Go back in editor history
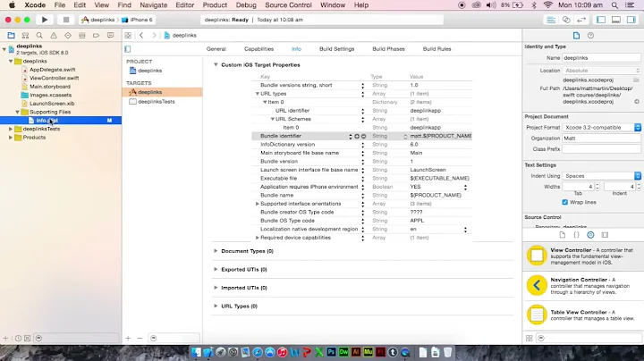Image resolution: width=644 pixels, height=361 pixels. pyautogui.click(x=141, y=35)
